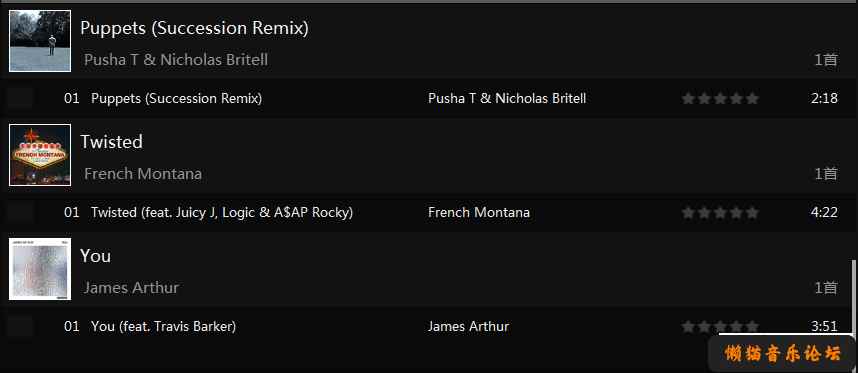Rate the You track one star
The height and width of the screenshot is (373, 858).
point(688,327)
